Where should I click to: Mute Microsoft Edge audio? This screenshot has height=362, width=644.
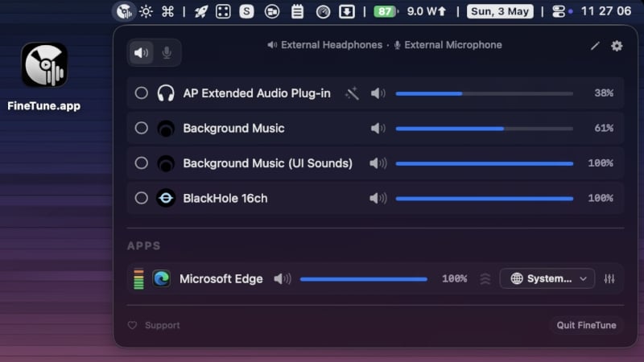tap(283, 279)
